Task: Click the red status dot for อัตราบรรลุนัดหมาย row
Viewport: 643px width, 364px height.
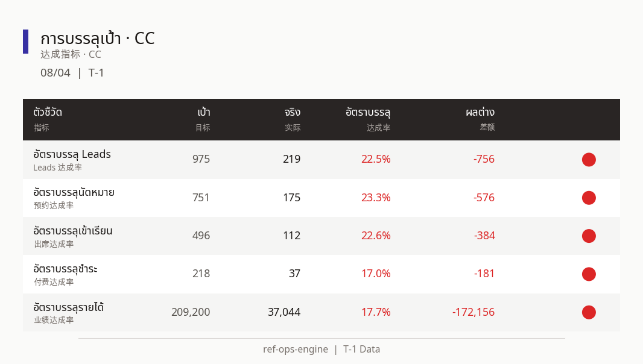Action: coord(589,198)
